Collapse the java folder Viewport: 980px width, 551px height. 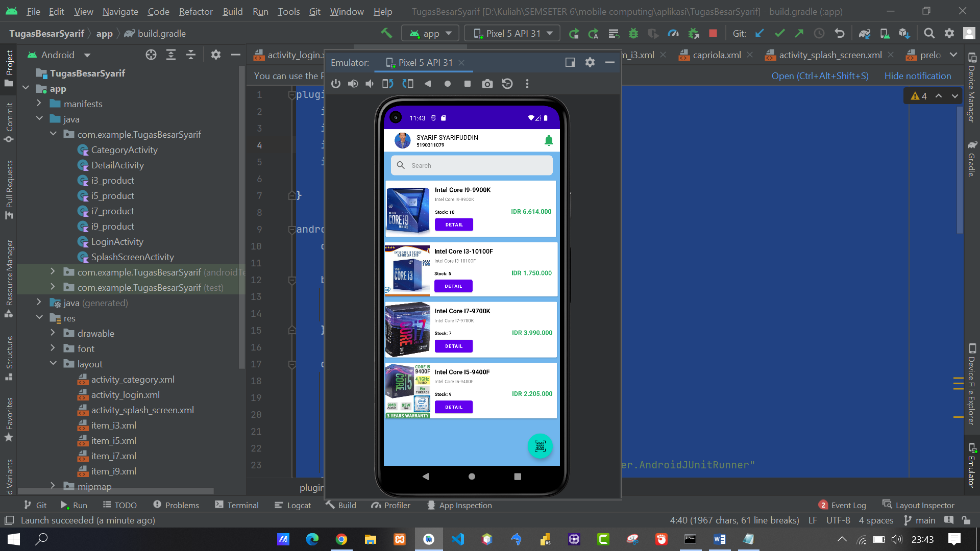point(39,118)
